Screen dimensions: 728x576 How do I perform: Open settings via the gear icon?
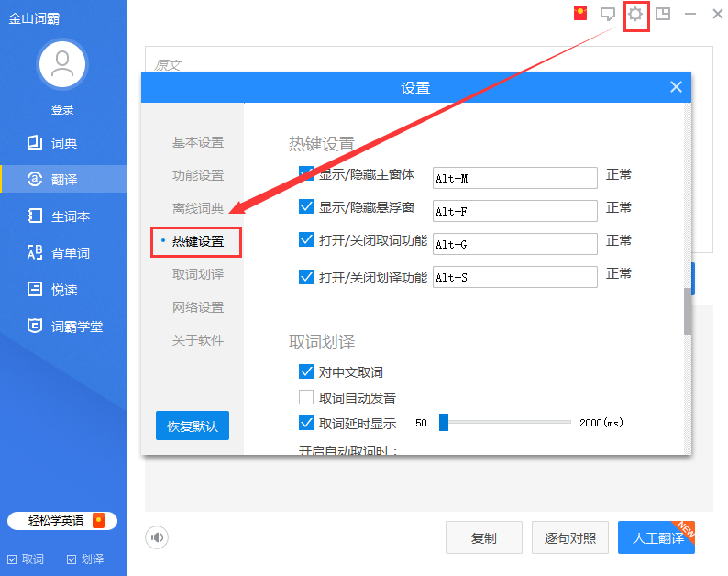tap(635, 14)
